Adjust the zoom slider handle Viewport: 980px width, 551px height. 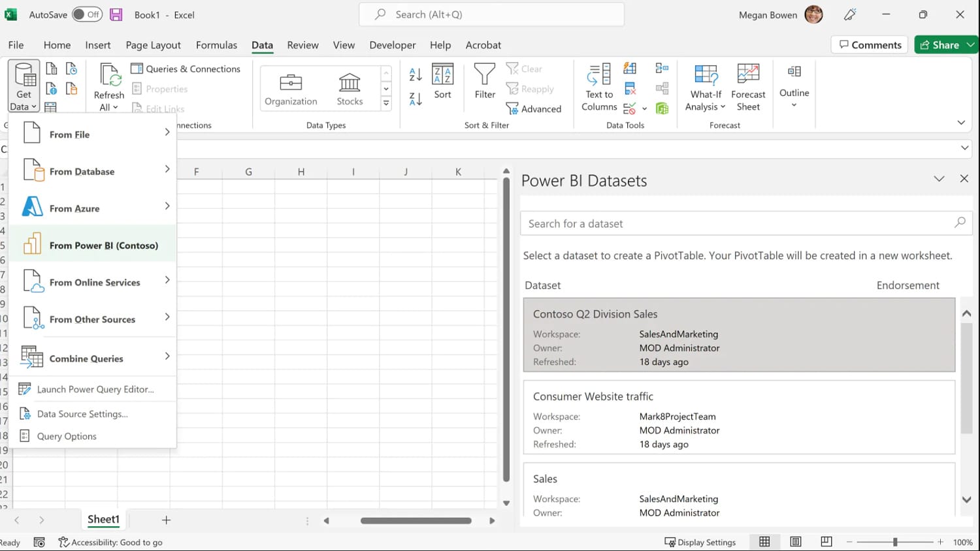(895, 542)
